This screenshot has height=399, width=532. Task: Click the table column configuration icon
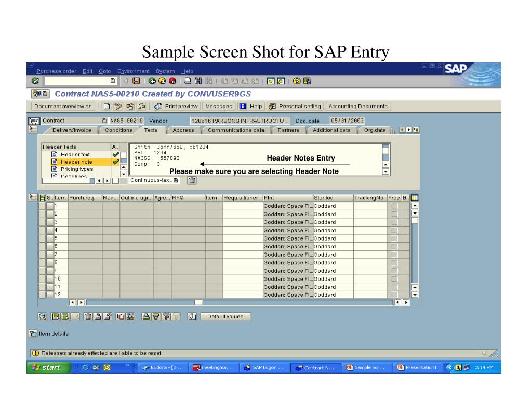tap(415, 198)
